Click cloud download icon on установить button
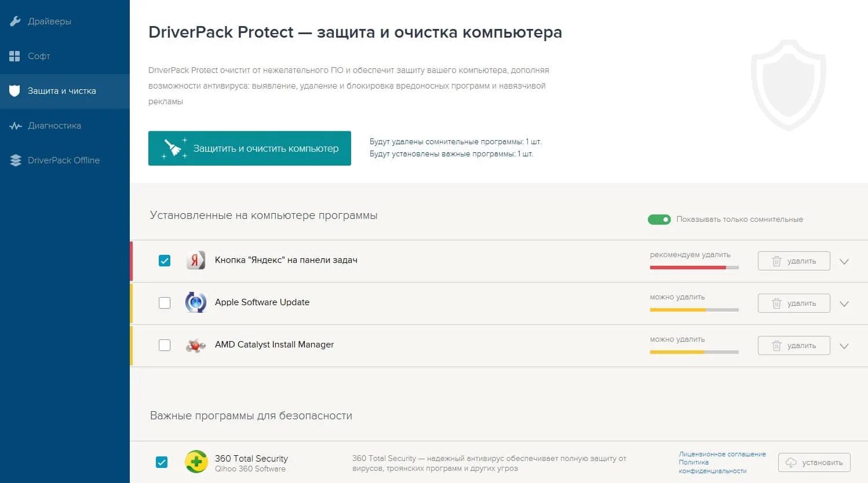The width and height of the screenshot is (868, 483). [x=791, y=463]
